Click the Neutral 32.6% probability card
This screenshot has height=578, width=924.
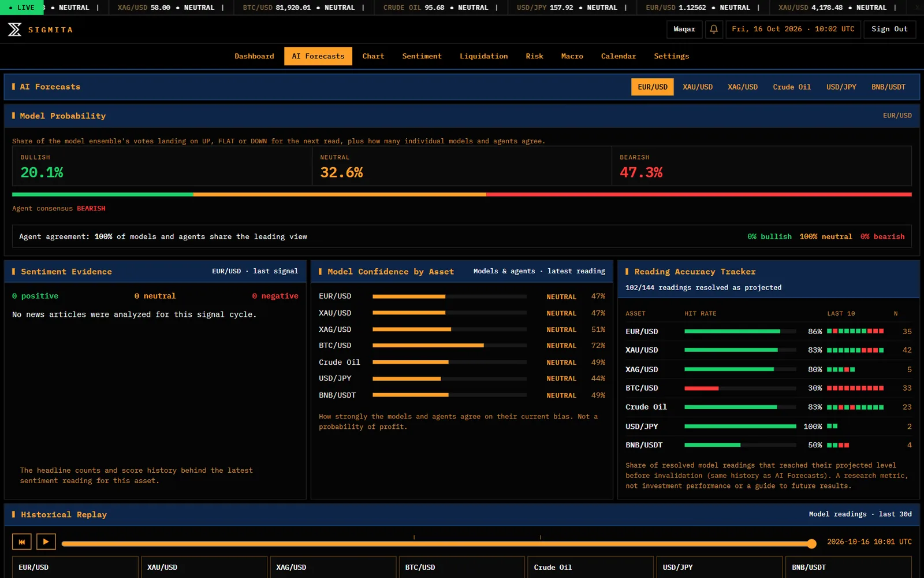(461, 166)
